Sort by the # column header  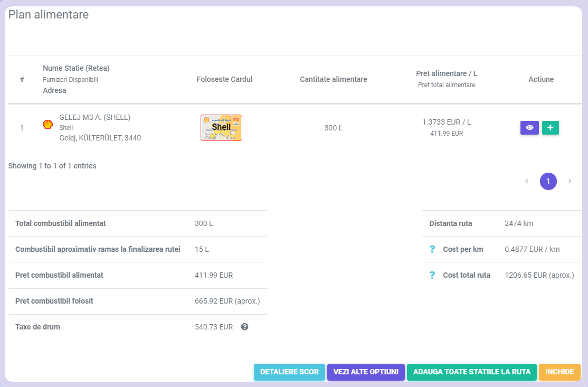click(x=22, y=79)
